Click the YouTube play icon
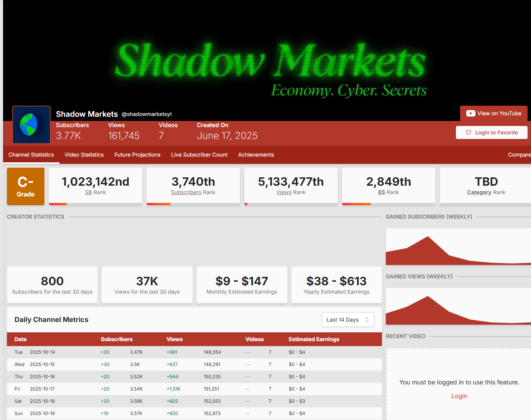The height and width of the screenshot is (420, 531). 470,113
